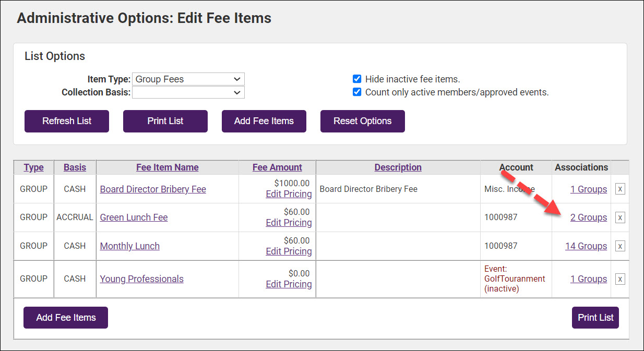Open the Green Lunch Fee item
644x351 pixels.
pos(134,217)
